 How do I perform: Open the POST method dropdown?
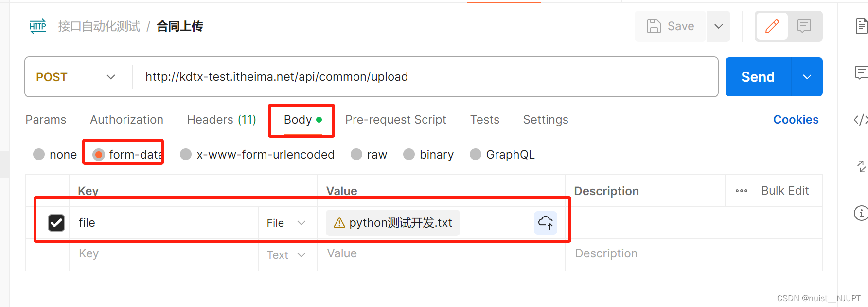click(x=76, y=77)
